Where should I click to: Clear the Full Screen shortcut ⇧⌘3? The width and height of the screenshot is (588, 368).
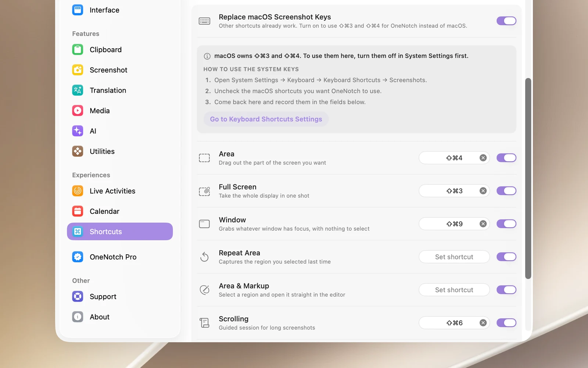[x=483, y=191]
